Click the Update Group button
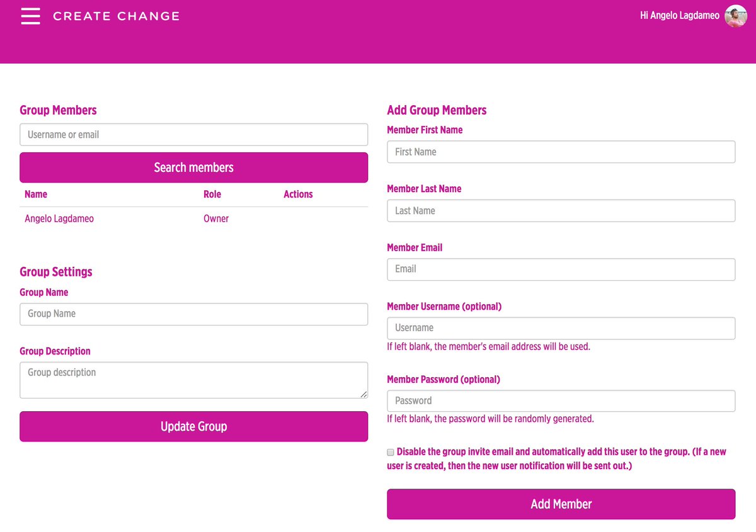 pyautogui.click(x=194, y=426)
